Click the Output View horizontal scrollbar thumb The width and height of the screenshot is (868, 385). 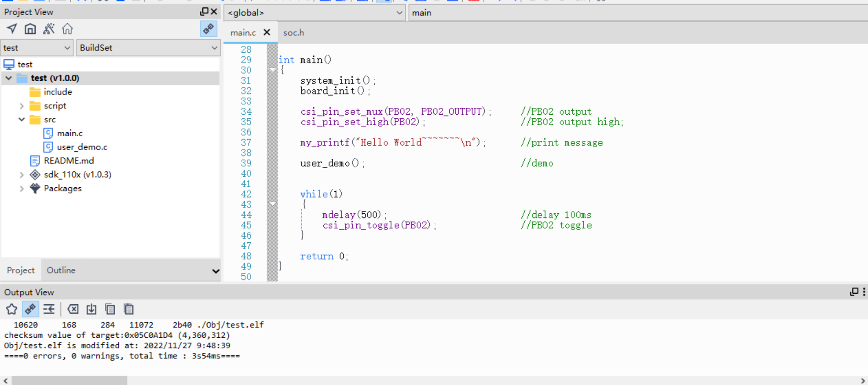point(69,380)
